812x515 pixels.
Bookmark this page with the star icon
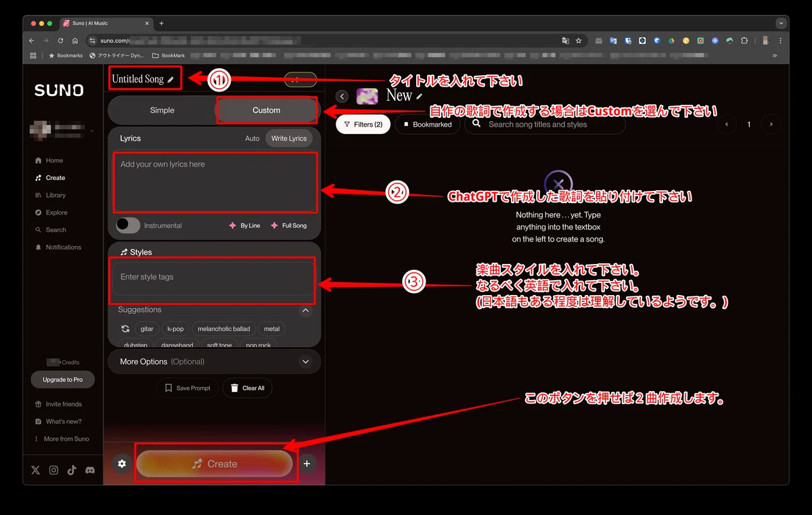pyautogui.click(x=579, y=41)
